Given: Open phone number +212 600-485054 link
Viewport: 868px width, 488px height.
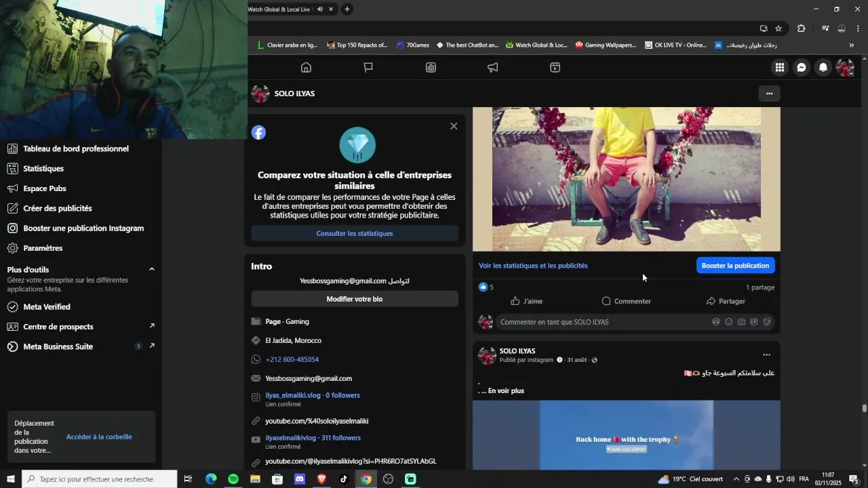Looking at the screenshot, I should click(292, 360).
